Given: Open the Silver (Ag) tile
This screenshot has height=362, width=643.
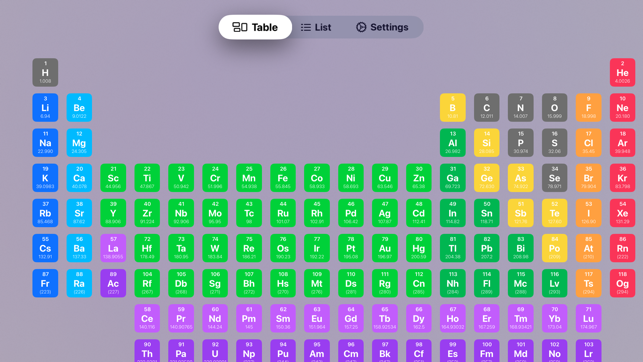Looking at the screenshot, I should [385, 213].
